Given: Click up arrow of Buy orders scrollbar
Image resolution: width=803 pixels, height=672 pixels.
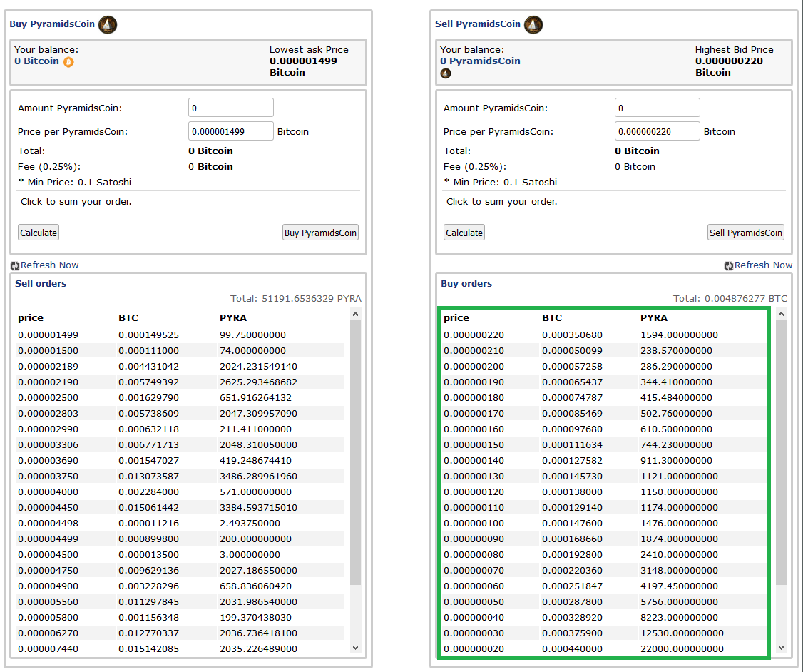Looking at the screenshot, I should [781, 314].
